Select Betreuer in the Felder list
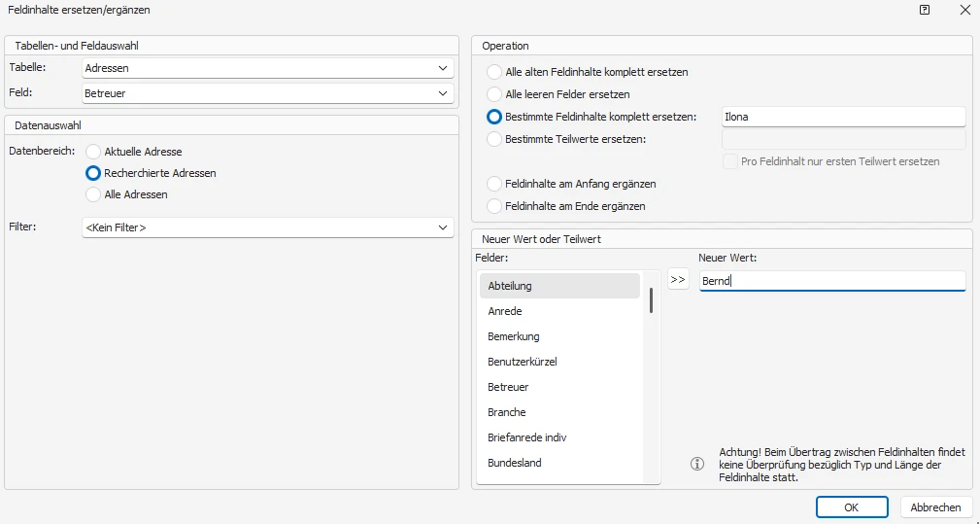This screenshot has width=980, height=524. (x=560, y=387)
